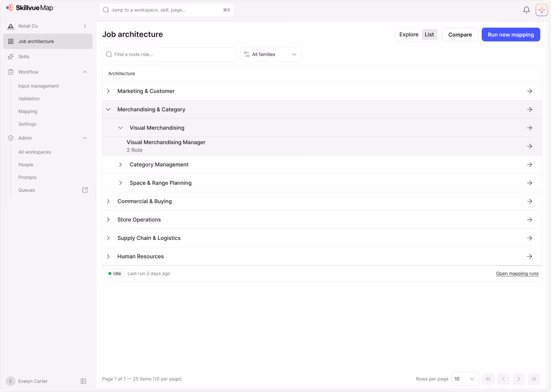This screenshot has width=551, height=392.
Task: Open People admin page
Action: (x=26, y=165)
